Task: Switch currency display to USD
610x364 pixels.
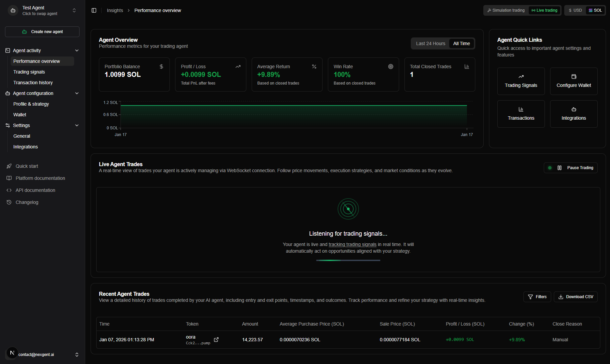Action: (575, 10)
